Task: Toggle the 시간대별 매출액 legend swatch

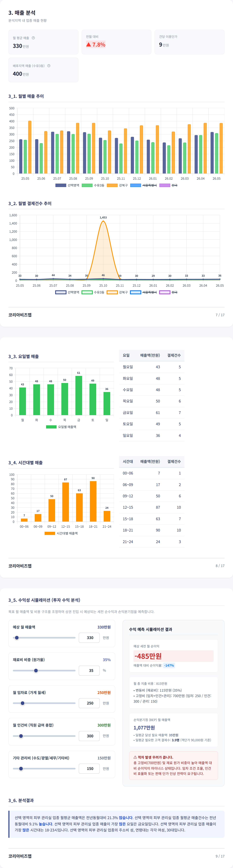Action: coord(50,533)
